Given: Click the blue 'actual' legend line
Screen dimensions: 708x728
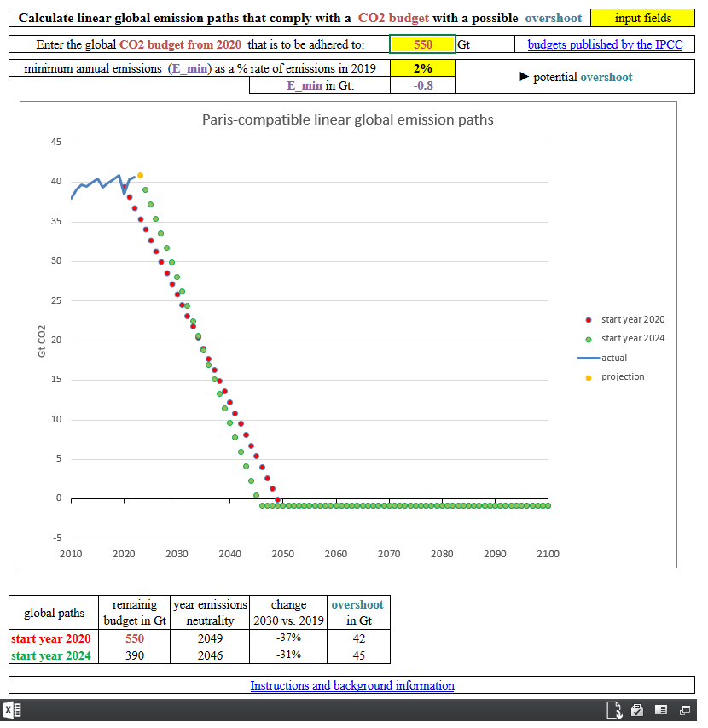Looking at the screenshot, I should pyautogui.click(x=589, y=358).
